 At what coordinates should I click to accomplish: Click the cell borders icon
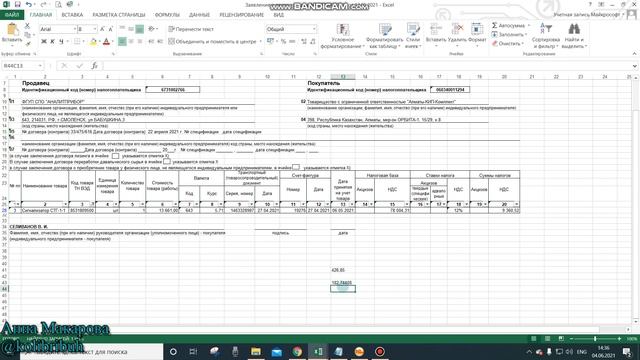pos(77,41)
